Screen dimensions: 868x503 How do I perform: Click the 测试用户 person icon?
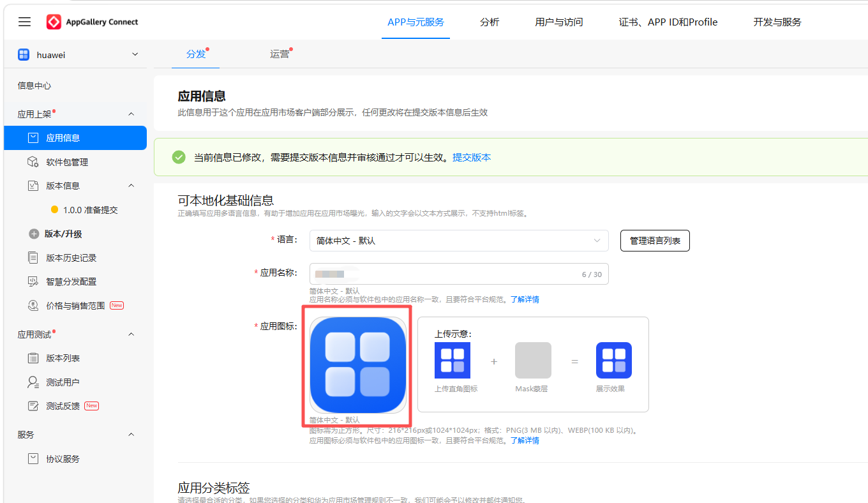click(x=33, y=382)
